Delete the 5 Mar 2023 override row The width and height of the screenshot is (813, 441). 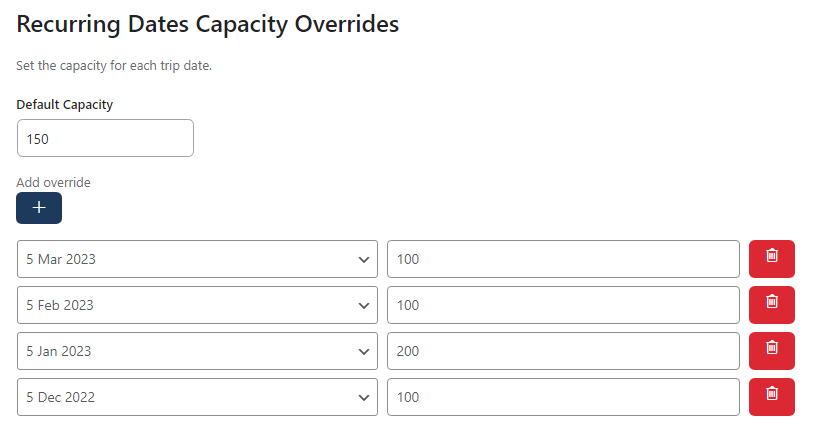(x=771, y=259)
